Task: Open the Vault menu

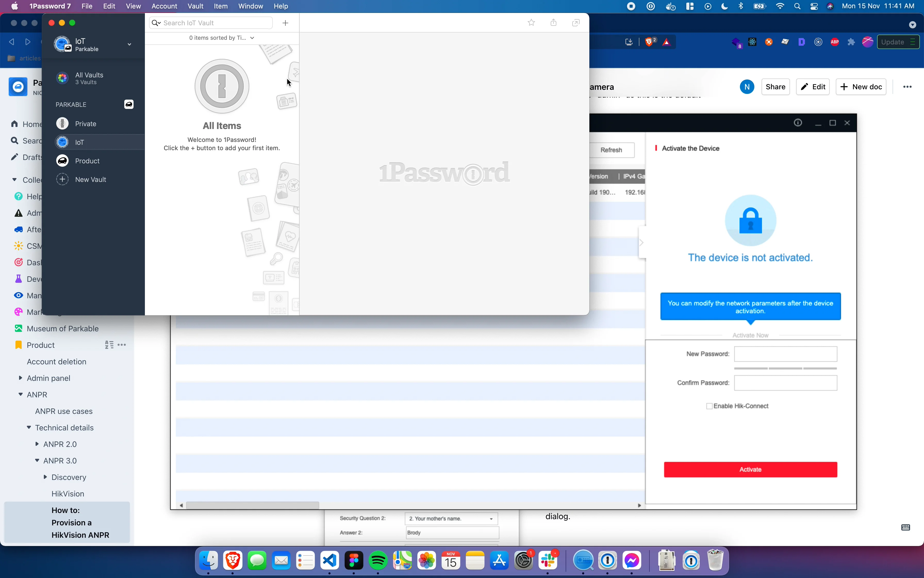Action: coord(195,6)
